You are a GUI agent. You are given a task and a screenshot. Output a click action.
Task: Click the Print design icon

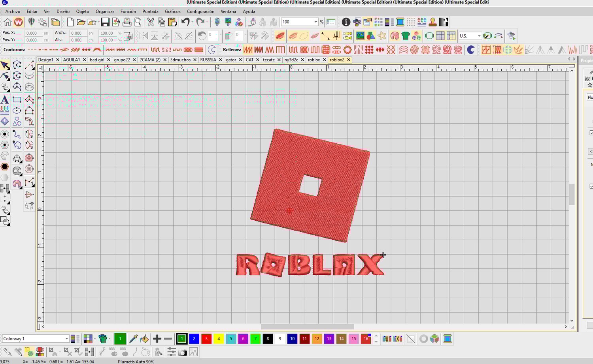(x=127, y=22)
